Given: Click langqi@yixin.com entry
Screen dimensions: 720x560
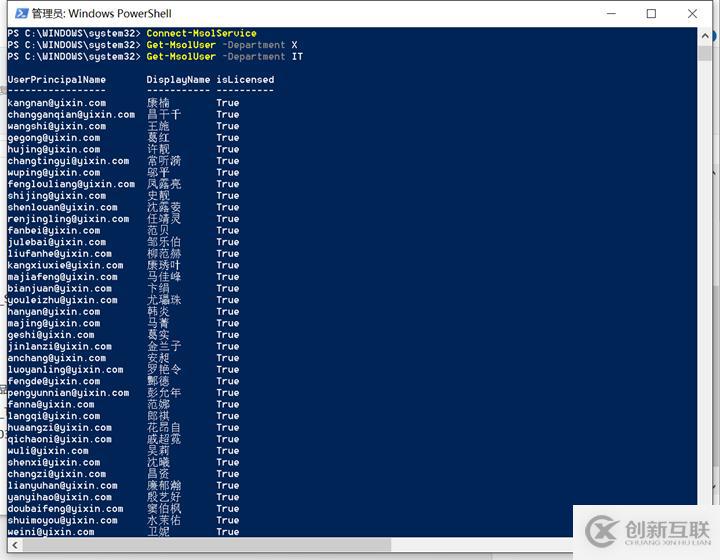Looking at the screenshot, I should point(54,416).
